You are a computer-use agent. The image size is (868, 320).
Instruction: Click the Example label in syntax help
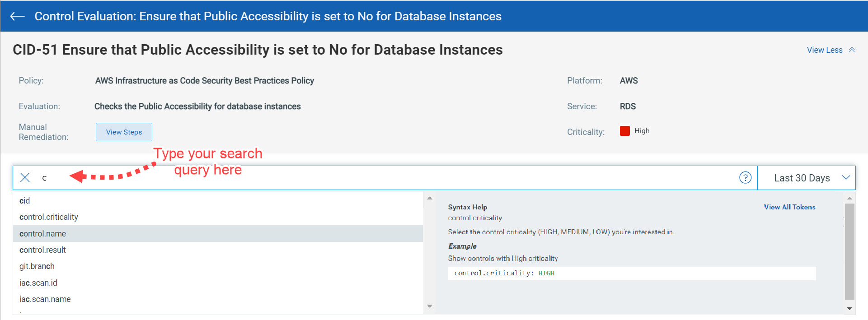point(462,246)
